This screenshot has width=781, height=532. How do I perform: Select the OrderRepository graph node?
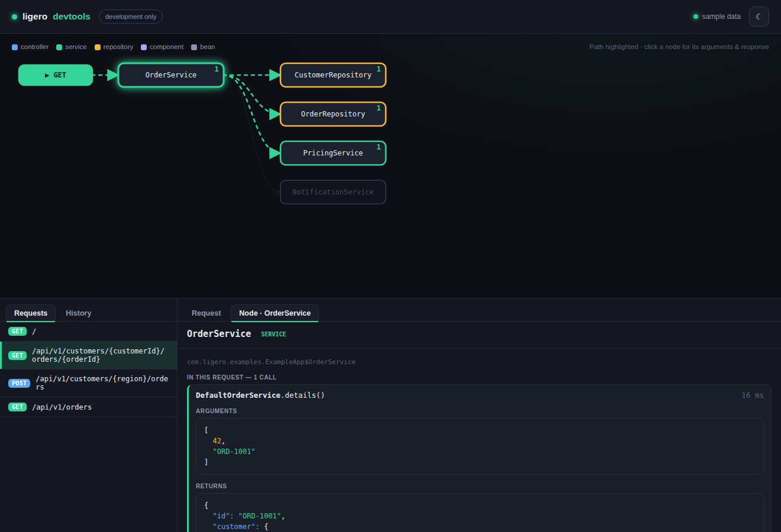click(x=333, y=114)
